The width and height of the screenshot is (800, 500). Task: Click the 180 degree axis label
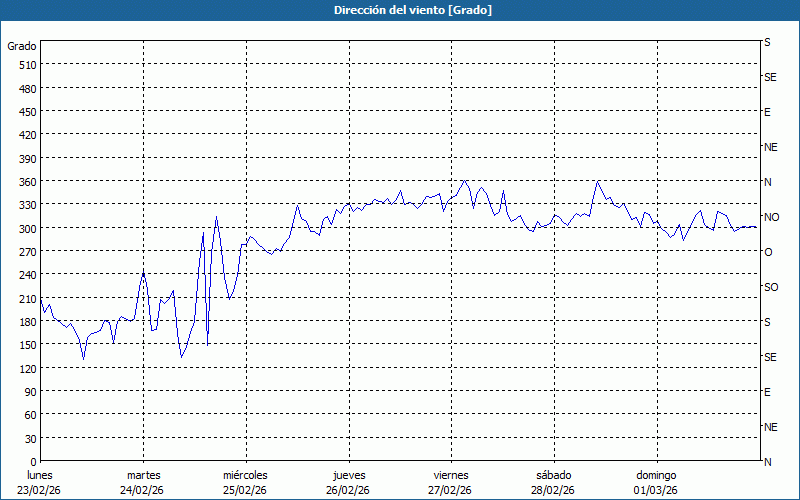(25, 322)
